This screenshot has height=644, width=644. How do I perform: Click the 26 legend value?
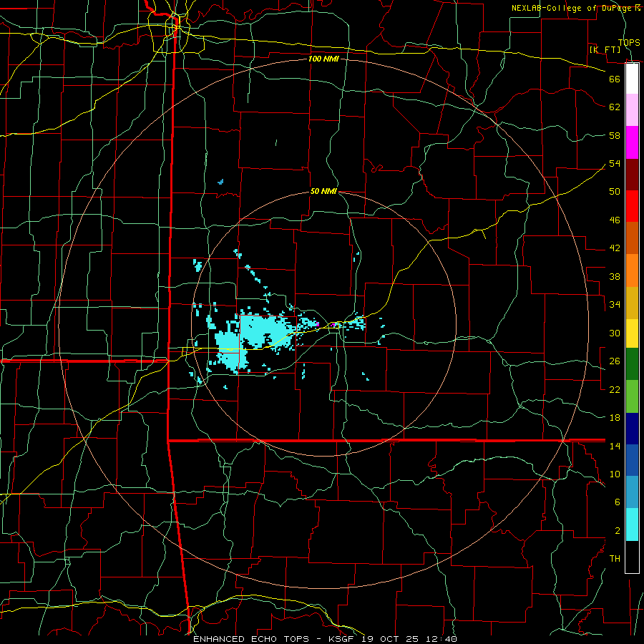click(615, 361)
